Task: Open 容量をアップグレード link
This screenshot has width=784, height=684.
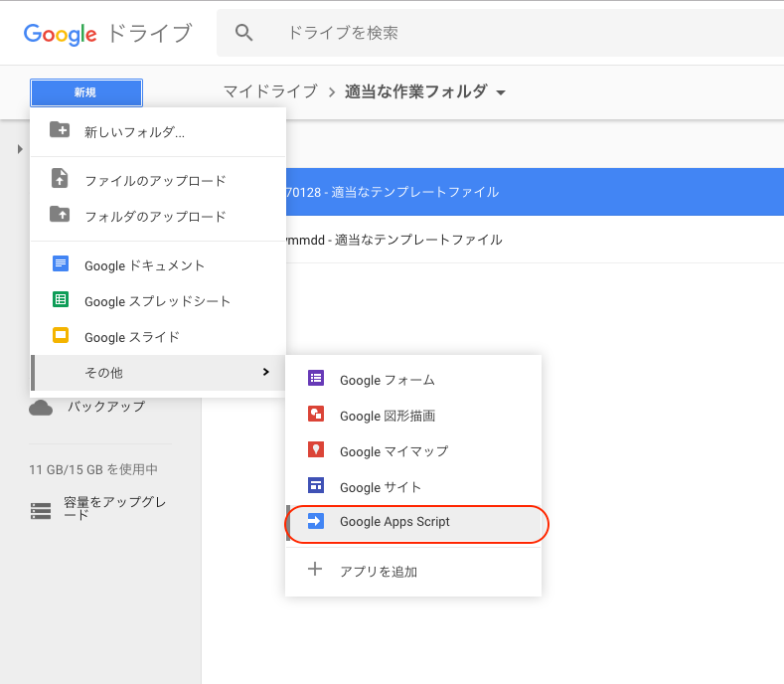Action: coord(115,508)
